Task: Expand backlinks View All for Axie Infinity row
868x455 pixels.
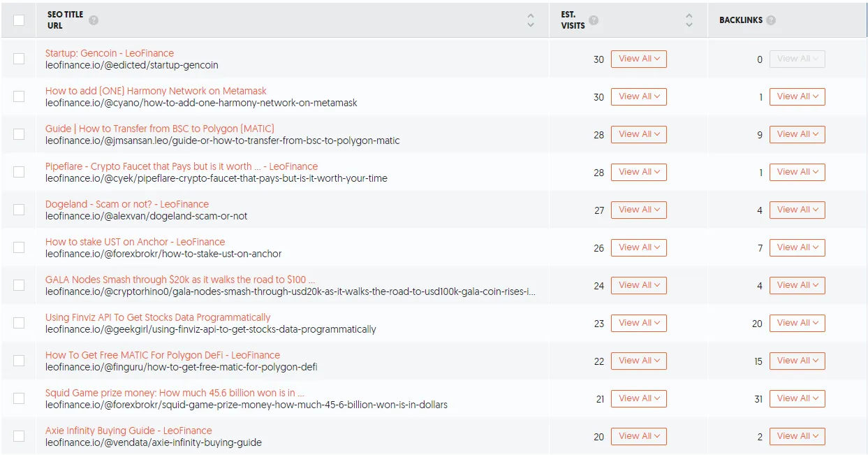Action: coord(797,436)
